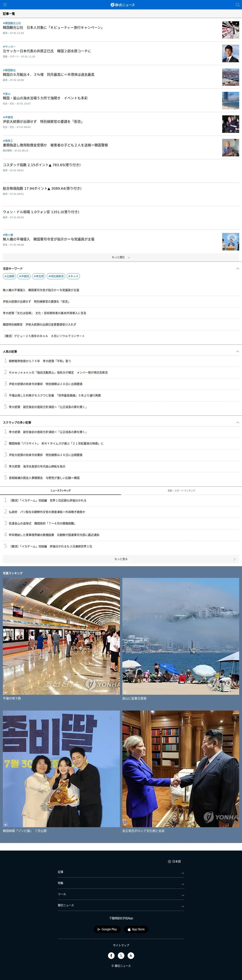Open the KOSDAQ index 783.65 article
This screenshot has height=980, width=242.
pos(42,165)
